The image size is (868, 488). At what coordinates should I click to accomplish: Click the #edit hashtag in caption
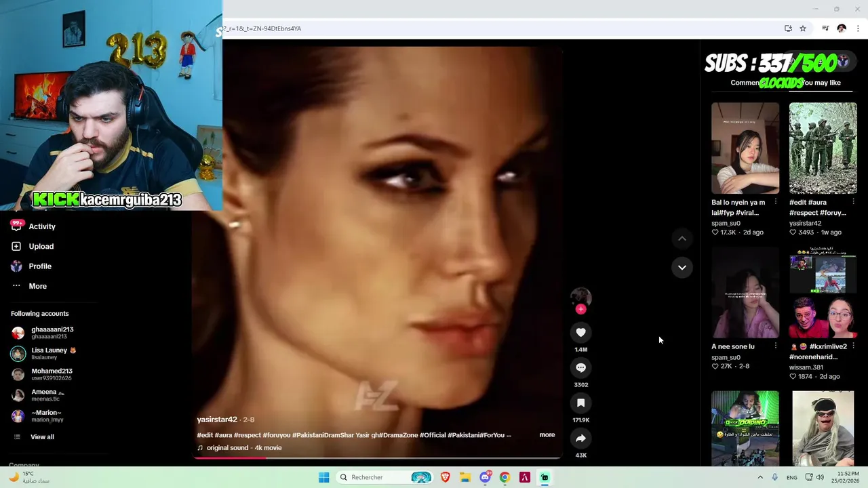205,435
